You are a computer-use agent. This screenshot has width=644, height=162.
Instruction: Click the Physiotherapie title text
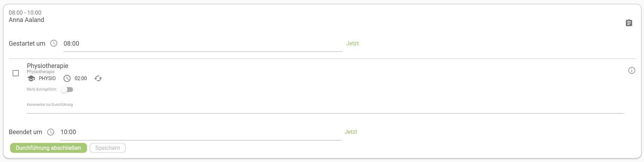pyautogui.click(x=47, y=66)
